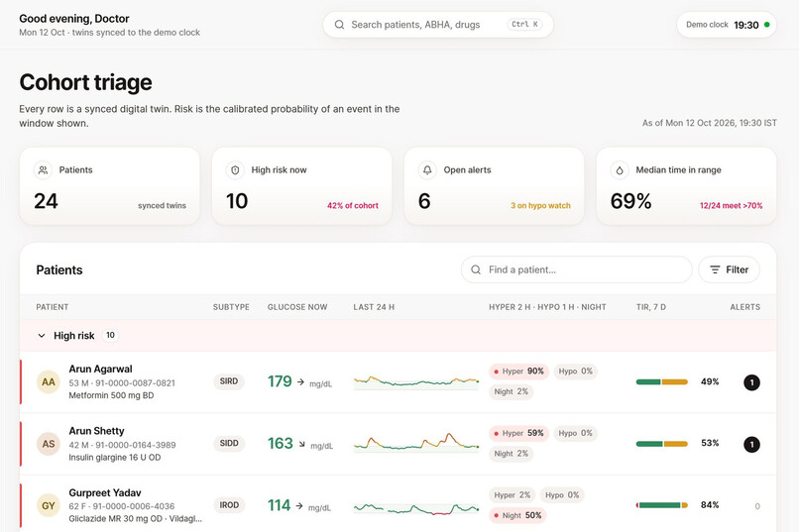Click Gurpreet Yadav's 24 h glucose sparkline
This screenshot has height=532, width=799.
point(416,508)
